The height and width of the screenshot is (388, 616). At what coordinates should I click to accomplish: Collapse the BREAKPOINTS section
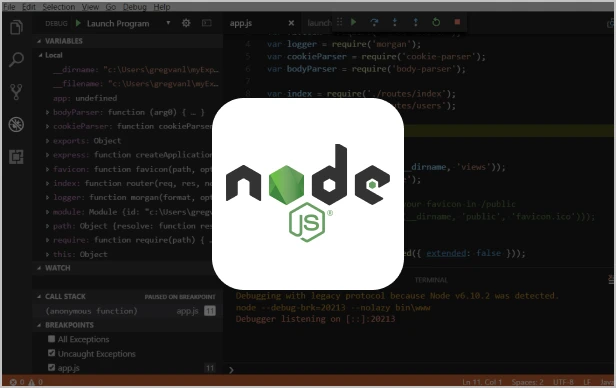(39, 325)
